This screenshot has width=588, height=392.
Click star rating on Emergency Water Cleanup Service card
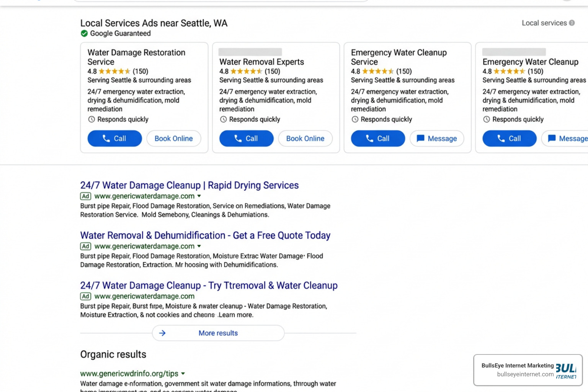378,71
